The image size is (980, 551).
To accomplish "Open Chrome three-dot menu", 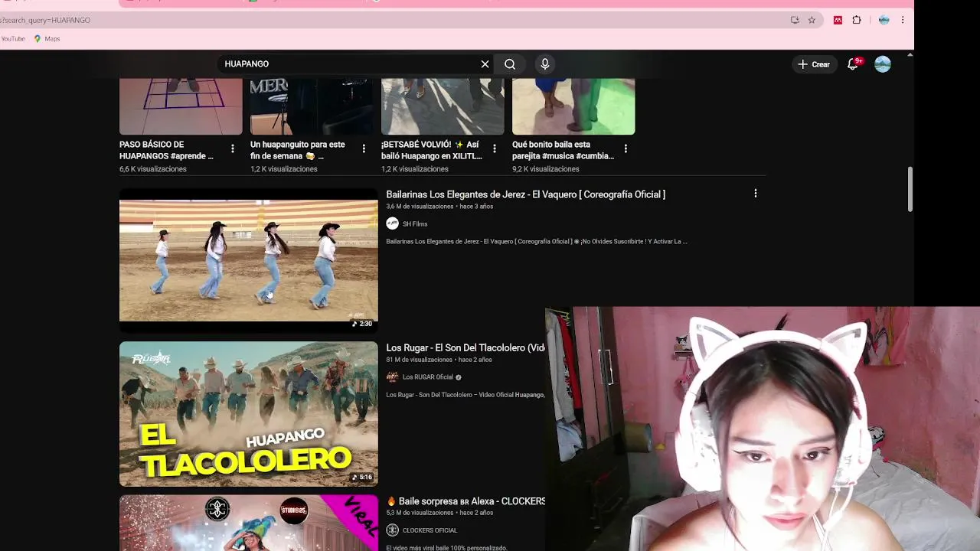I will 903,20.
